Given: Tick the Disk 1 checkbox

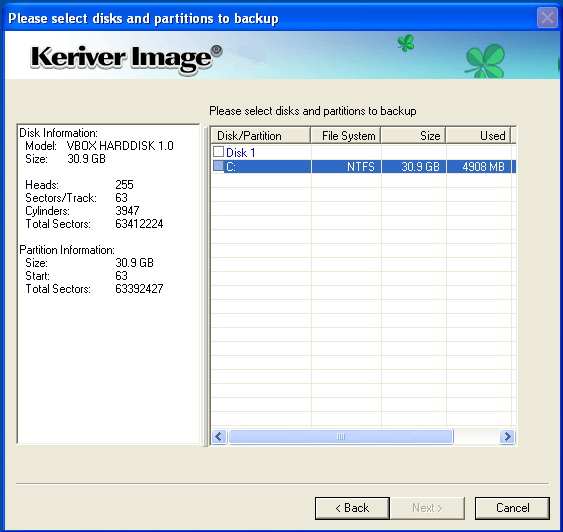Looking at the screenshot, I should tap(218, 152).
